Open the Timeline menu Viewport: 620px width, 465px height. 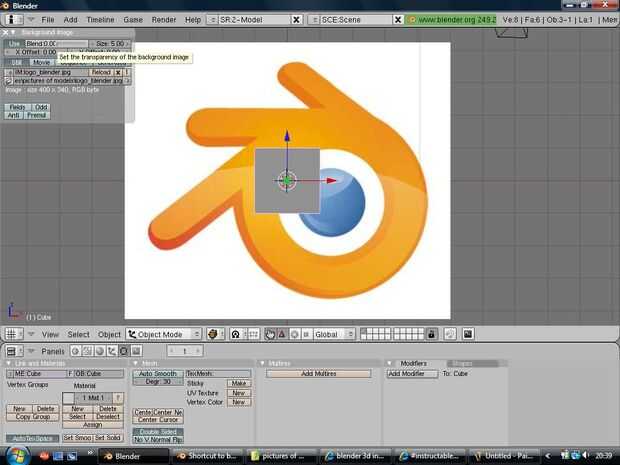click(100, 19)
